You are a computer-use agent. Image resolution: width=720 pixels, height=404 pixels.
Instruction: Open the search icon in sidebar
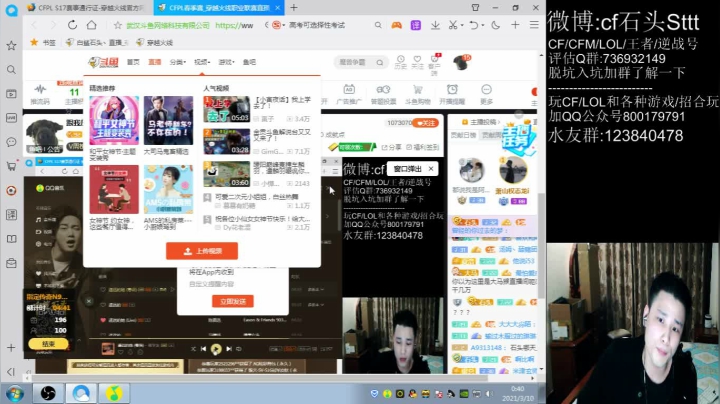[11, 70]
